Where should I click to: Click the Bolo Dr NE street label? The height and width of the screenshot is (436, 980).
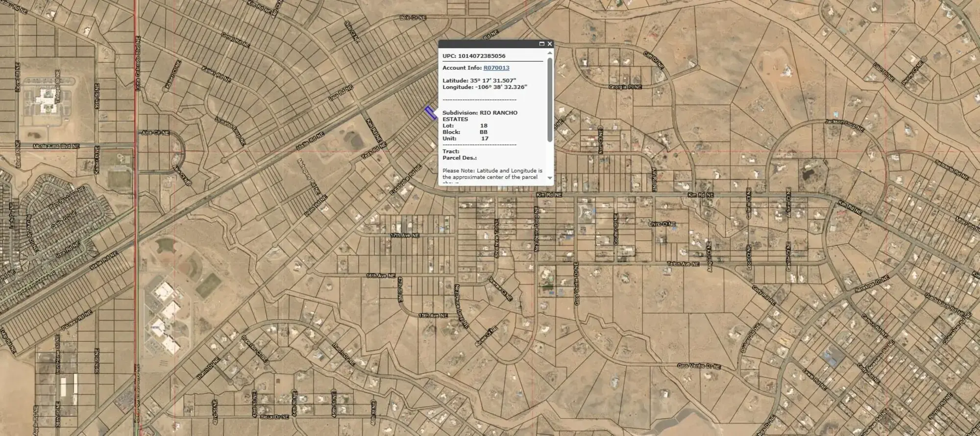tap(413, 18)
